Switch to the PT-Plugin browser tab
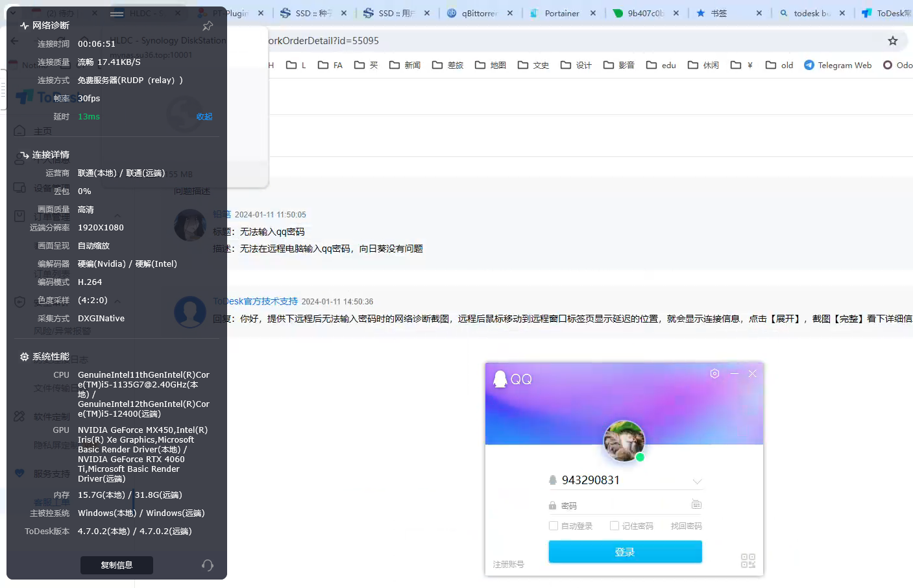 (x=230, y=13)
